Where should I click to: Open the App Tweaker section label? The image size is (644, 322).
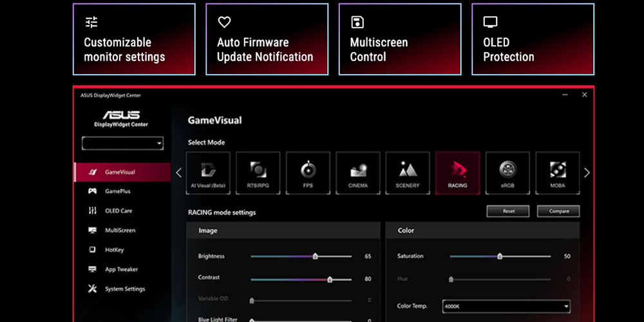(121, 269)
